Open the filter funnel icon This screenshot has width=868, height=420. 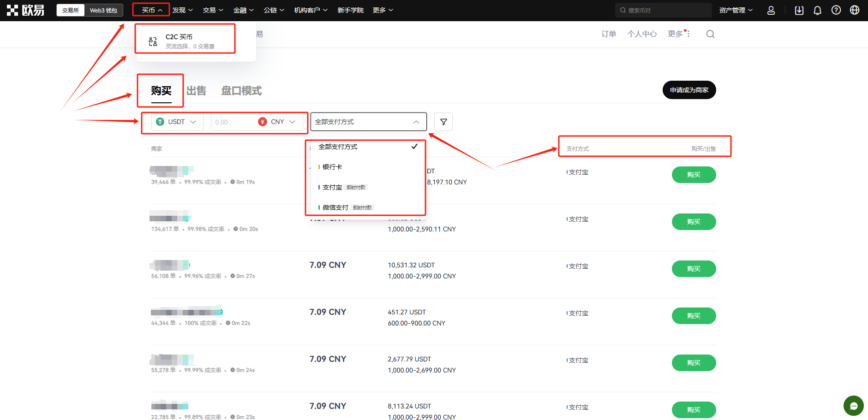pos(443,122)
